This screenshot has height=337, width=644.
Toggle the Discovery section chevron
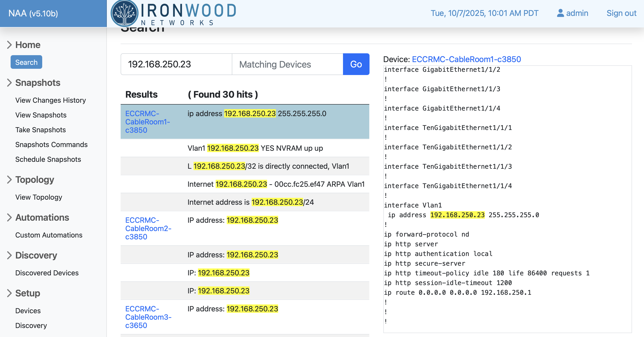point(9,255)
